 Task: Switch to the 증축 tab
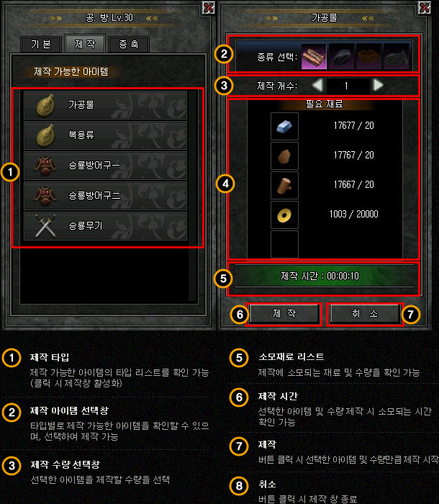pos(129,44)
